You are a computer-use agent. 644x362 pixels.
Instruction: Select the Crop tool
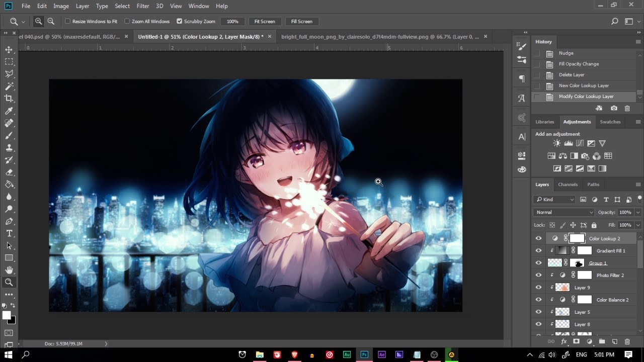[x=9, y=99]
